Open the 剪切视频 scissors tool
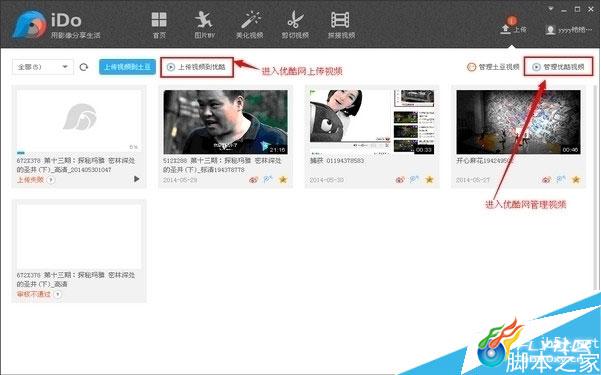 click(x=295, y=25)
